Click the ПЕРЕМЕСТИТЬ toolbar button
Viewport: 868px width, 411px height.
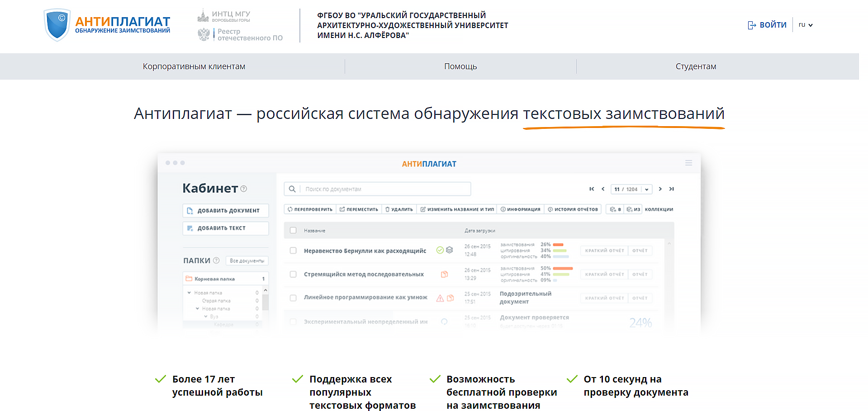click(359, 209)
